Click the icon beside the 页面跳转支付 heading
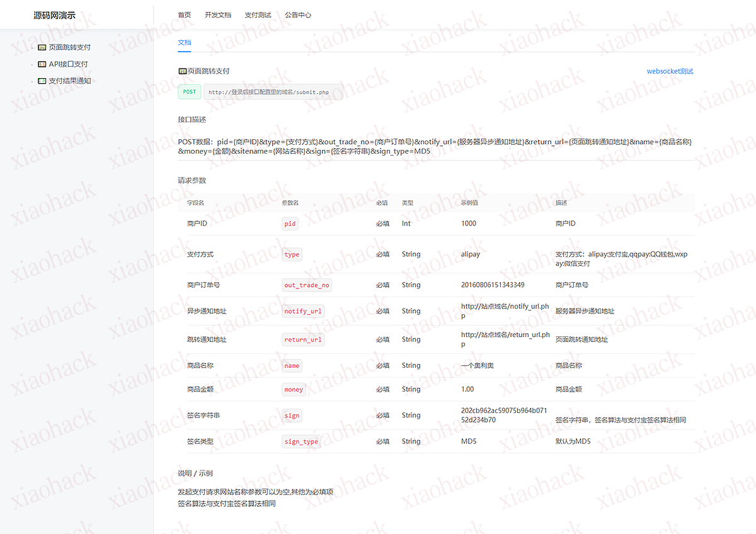The image size is (756, 534). coord(182,71)
